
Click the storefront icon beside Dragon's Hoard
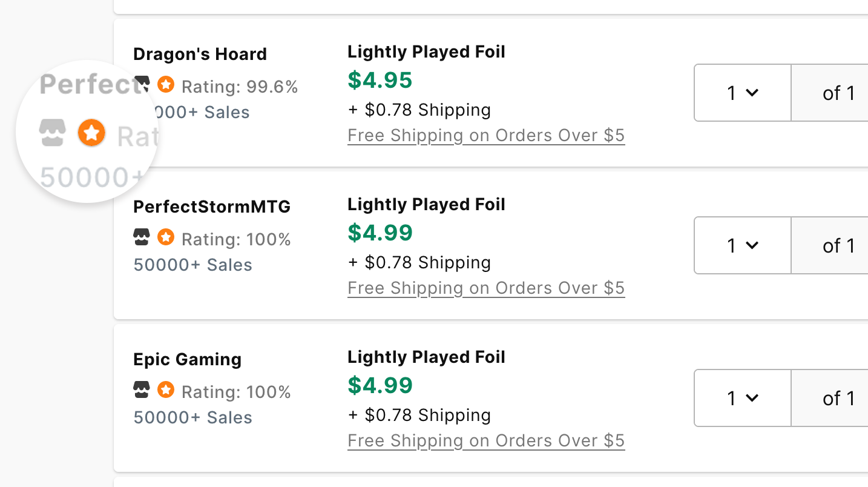click(142, 84)
